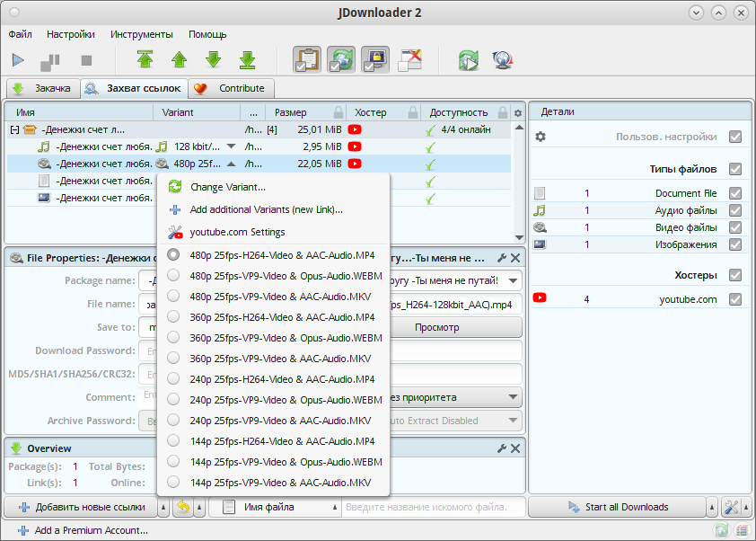Toggle clipboard observer in toolbar
Viewport: 756px width, 541px height.
[x=307, y=60]
